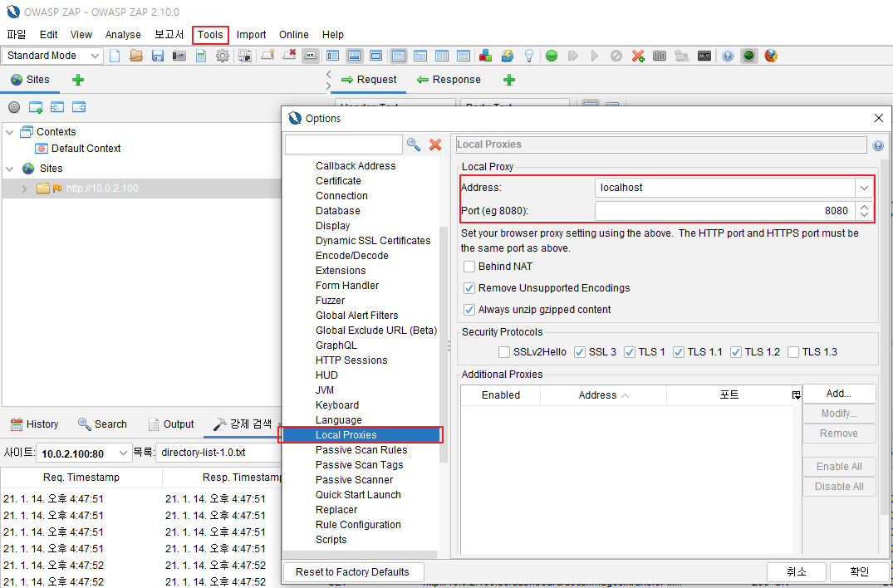This screenshot has width=893, height=588.
Task: Increment the proxy port spinner arrow
Action: tap(864, 207)
